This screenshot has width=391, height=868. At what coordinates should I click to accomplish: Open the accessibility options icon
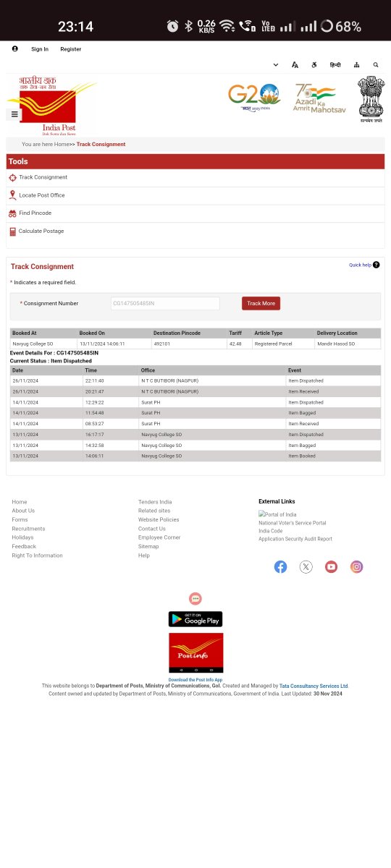pos(314,65)
